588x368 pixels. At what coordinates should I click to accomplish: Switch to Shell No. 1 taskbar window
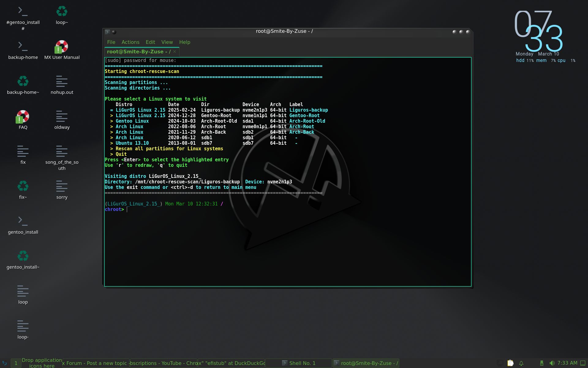coord(299,363)
